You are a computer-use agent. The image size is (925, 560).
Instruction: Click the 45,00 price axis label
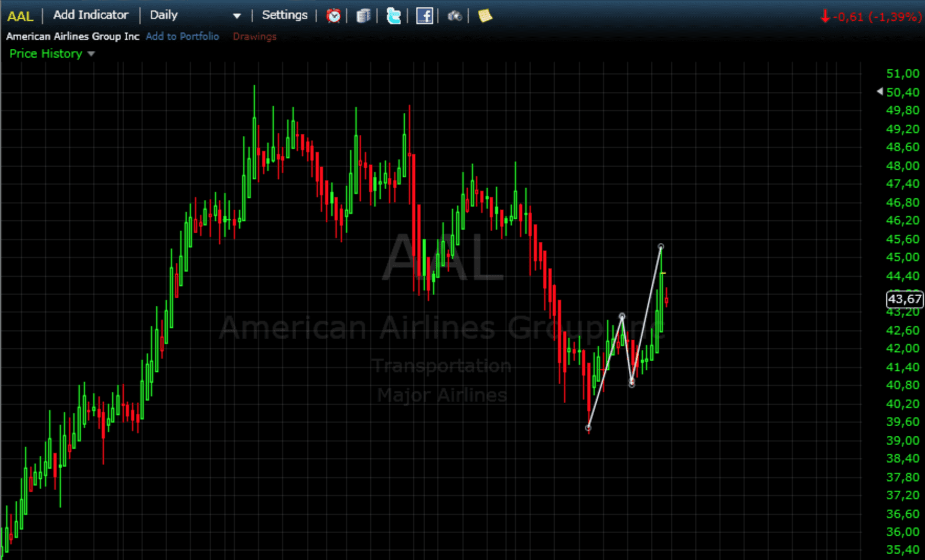[902, 257]
